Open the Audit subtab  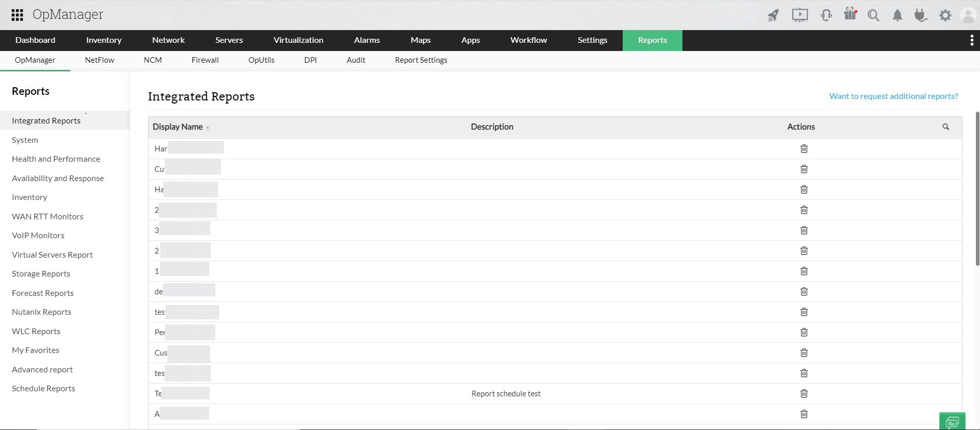356,60
